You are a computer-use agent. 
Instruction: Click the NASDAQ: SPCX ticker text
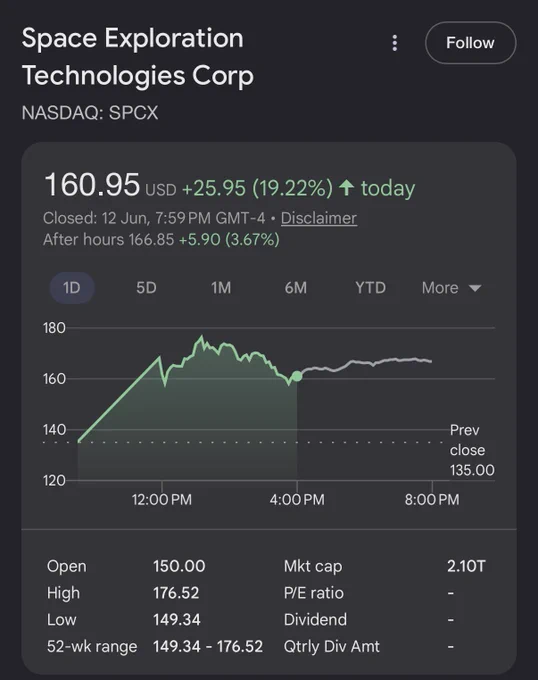click(x=90, y=113)
